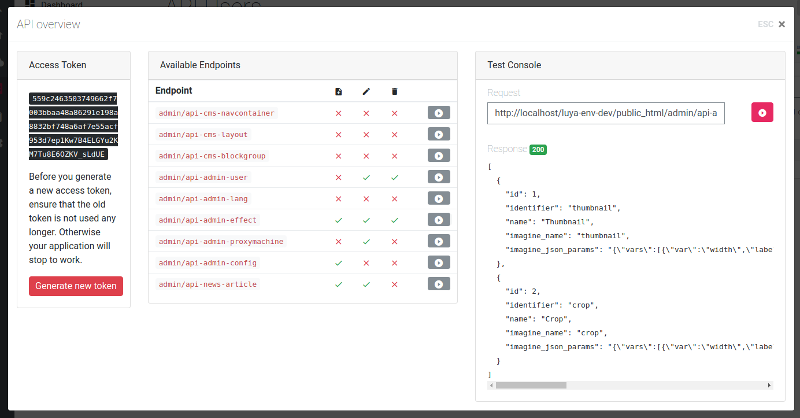Click update cross for admin/api-cms-blockgroup
Screen dimensions: 800x418
366,156
